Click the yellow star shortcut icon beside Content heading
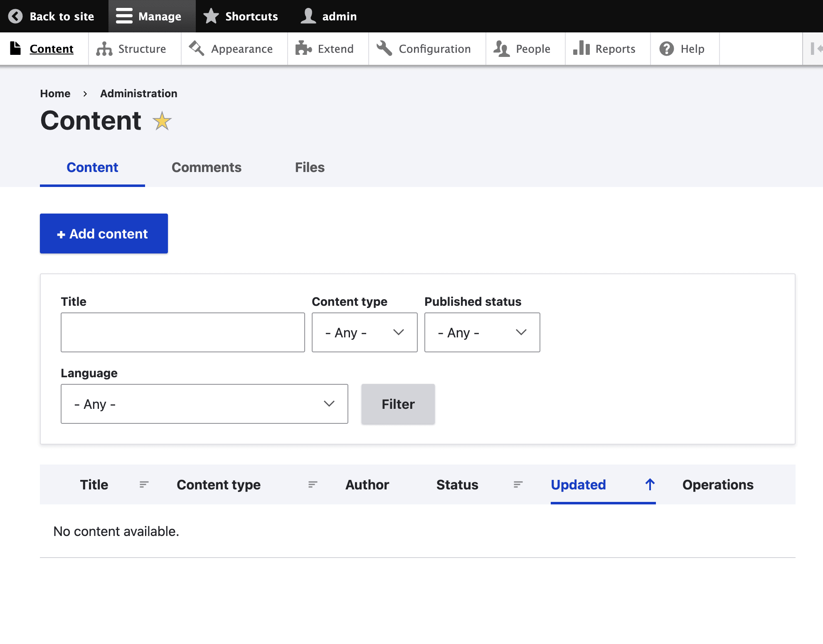The image size is (823, 644). point(162,121)
